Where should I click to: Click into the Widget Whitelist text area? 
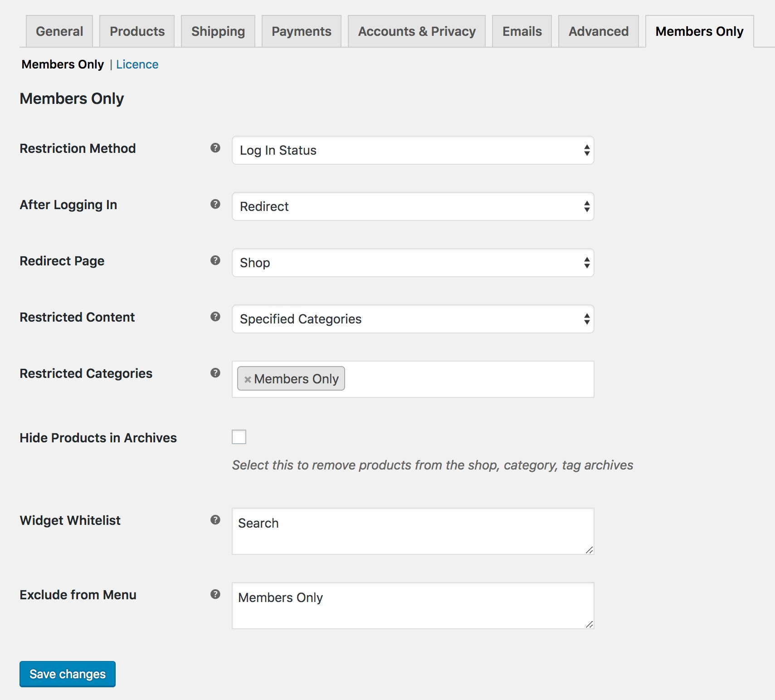(x=413, y=531)
